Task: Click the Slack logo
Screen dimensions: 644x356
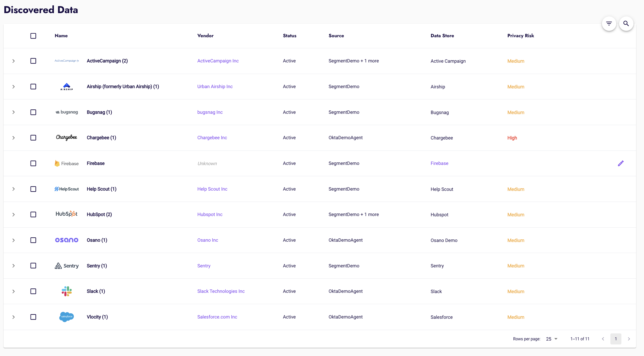Action: [67, 291]
